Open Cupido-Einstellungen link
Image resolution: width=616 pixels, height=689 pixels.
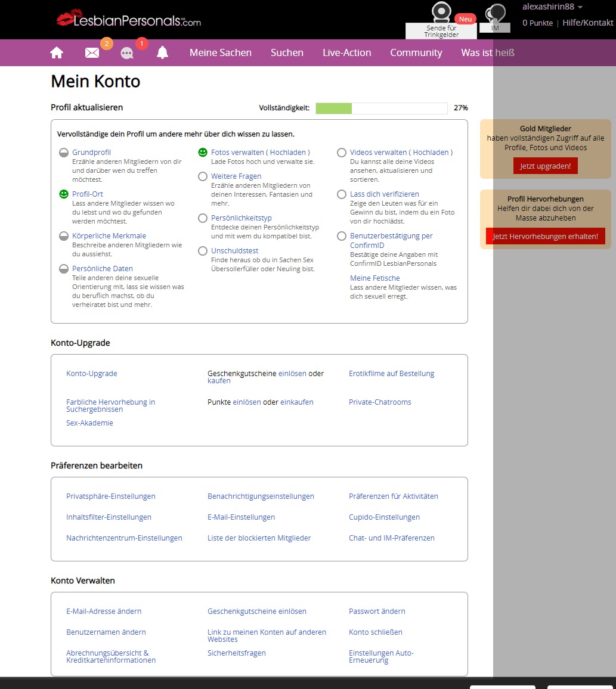click(x=384, y=517)
